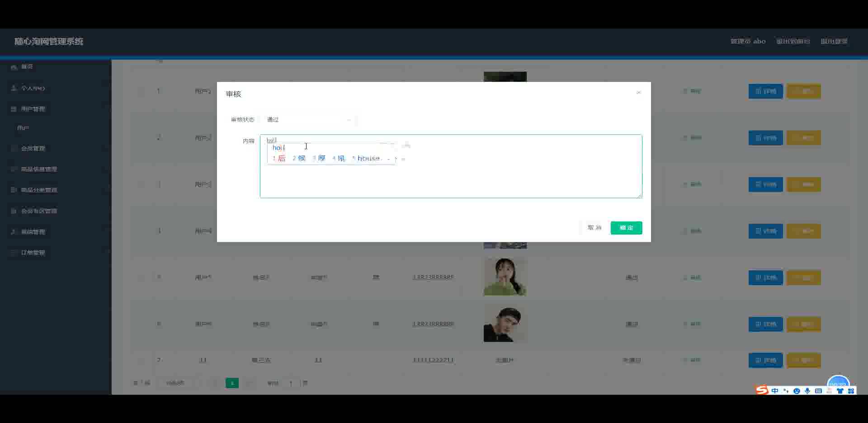Open the woman in green photo thumbnail
Screen dimensions: 868x423
pyautogui.click(x=505, y=277)
